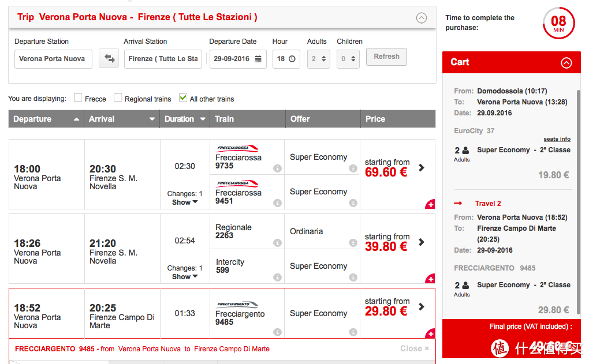Sort results by Arrival

tap(122, 119)
